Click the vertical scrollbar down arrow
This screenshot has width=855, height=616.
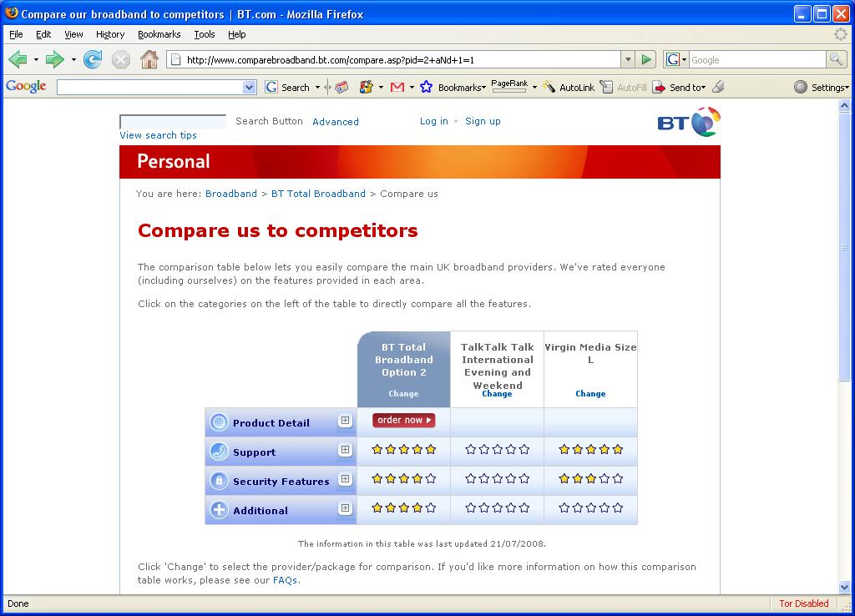pyautogui.click(x=844, y=587)
